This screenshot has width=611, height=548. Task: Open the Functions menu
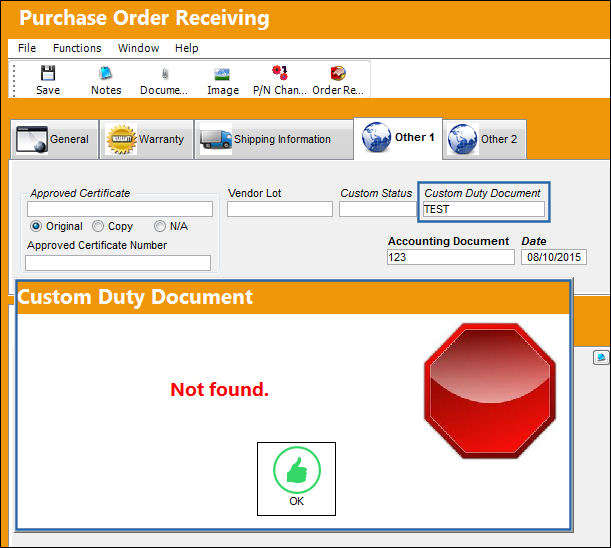(x=77, y=48)
